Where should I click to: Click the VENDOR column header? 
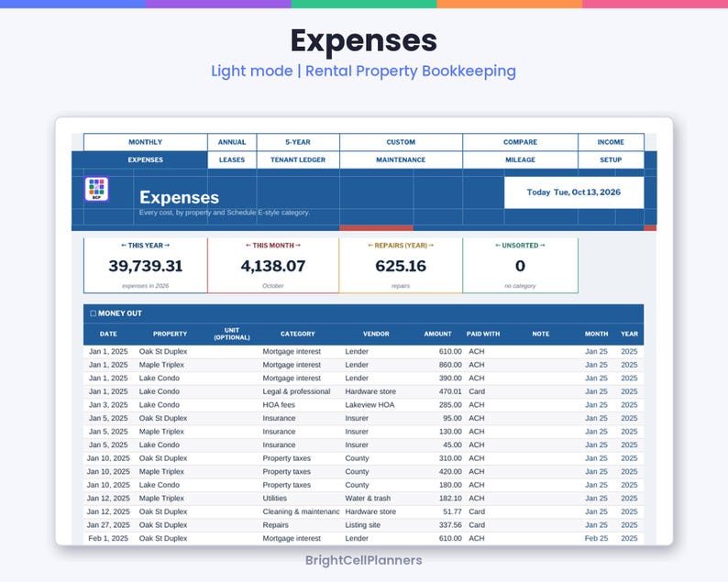click(x=376, y=334)
